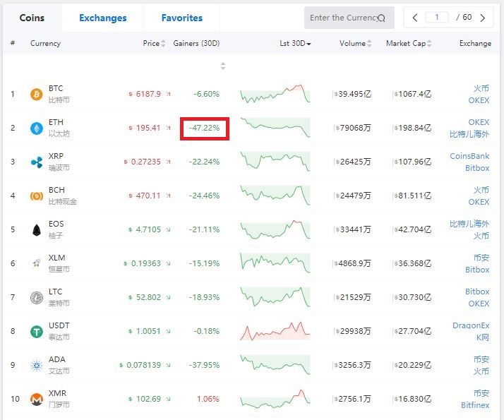Screen dimensions: 504x420
Task: Click the page number input box
Action: (x=437, y=18)
